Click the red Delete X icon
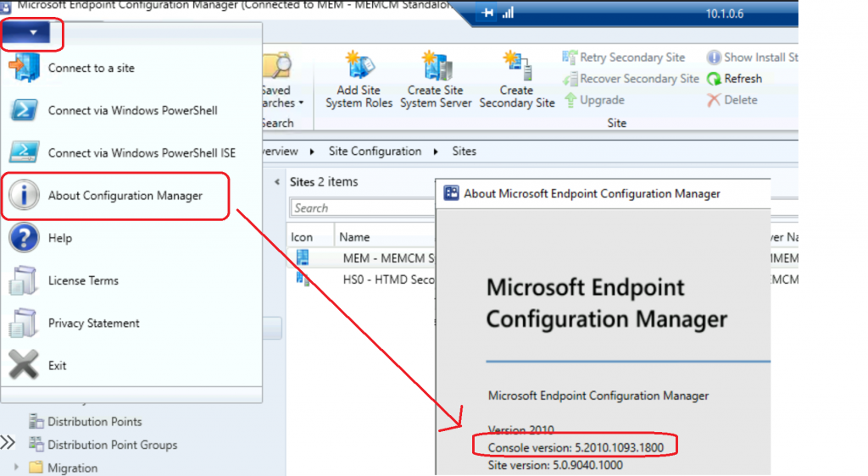The height and width of the screenshot is (476, 868). pos(714,100)
